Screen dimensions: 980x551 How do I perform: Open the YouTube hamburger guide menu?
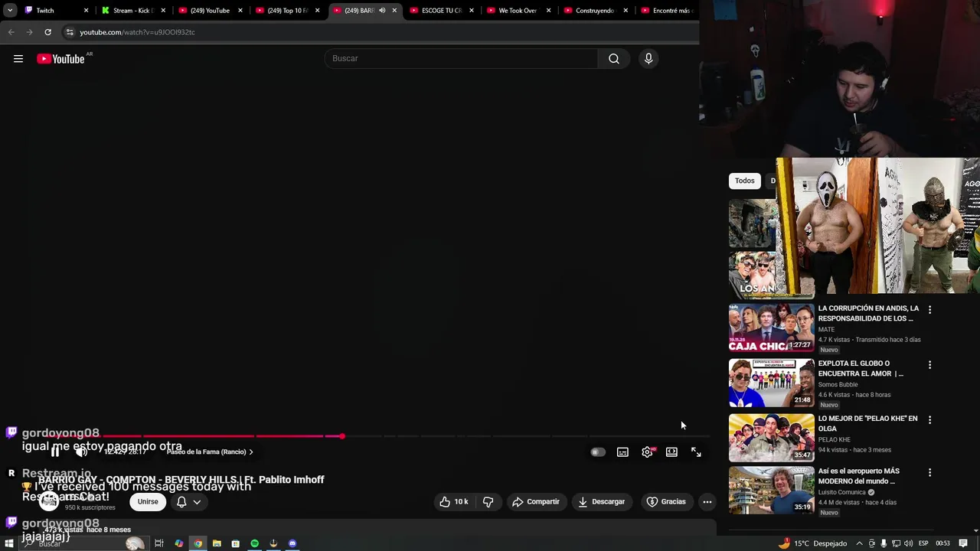(18, 59)
